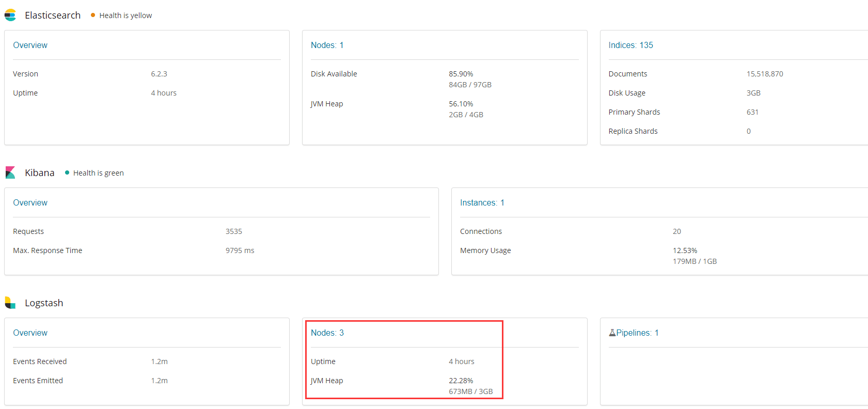Click the Replica Shards label

click(x=633, y=131)
